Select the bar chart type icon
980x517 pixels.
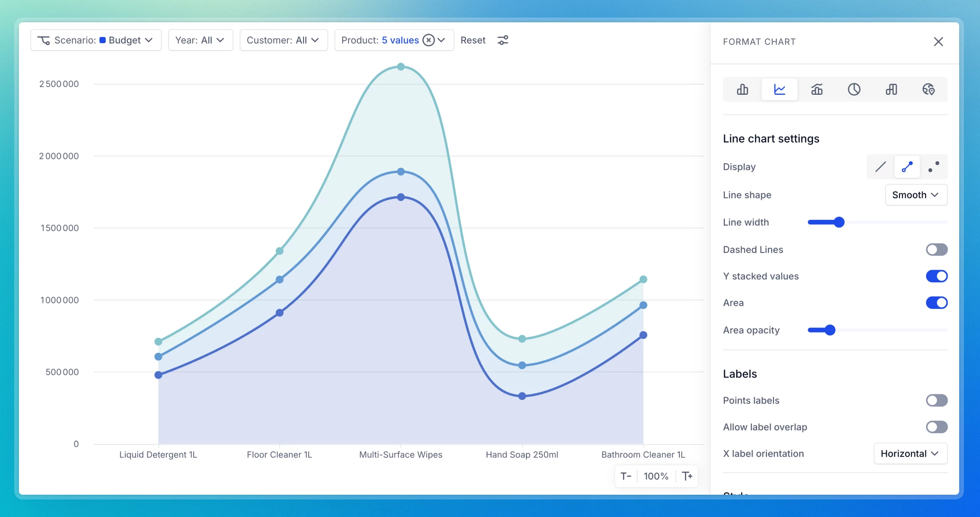[742, 90]
